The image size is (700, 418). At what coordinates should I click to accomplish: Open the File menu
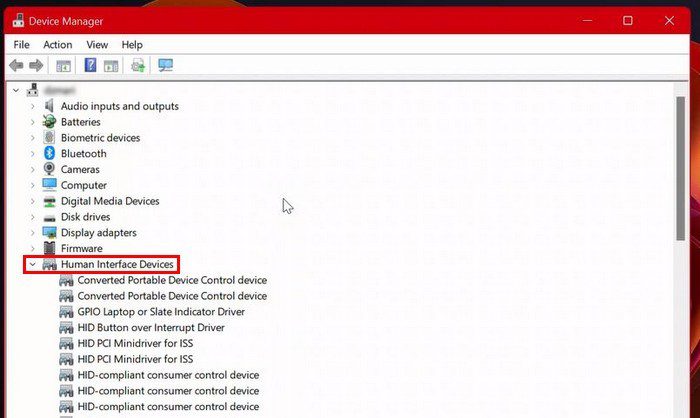click(21, 45)
